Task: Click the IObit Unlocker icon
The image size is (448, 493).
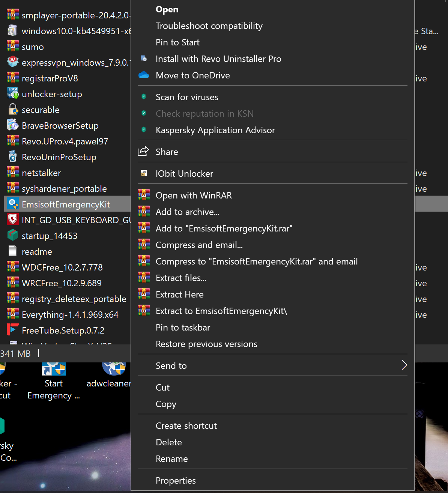Action: 144,173
